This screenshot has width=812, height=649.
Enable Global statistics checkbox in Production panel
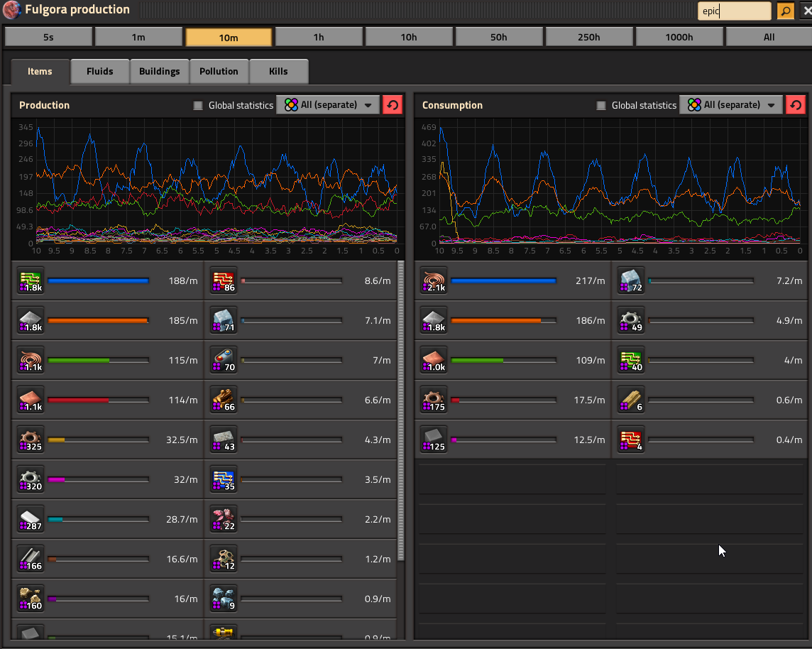click(x=198, y=105)
